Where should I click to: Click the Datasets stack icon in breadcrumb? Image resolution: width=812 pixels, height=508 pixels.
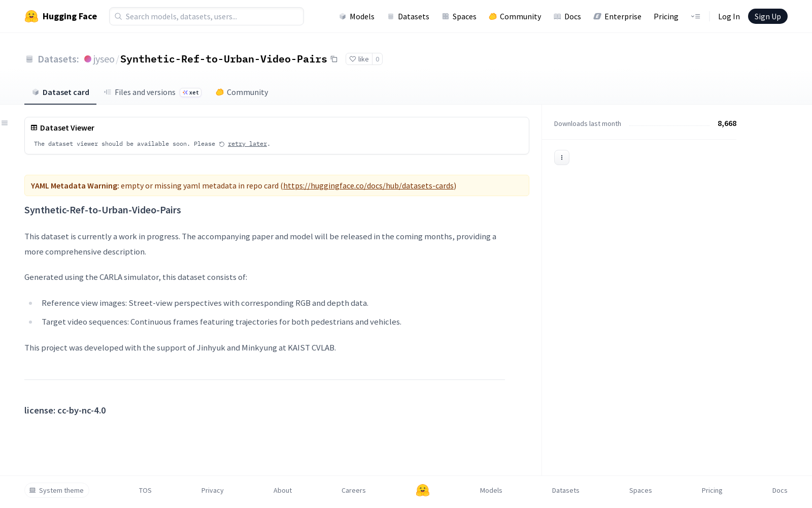pyautogui.click(x=29, y=59)
